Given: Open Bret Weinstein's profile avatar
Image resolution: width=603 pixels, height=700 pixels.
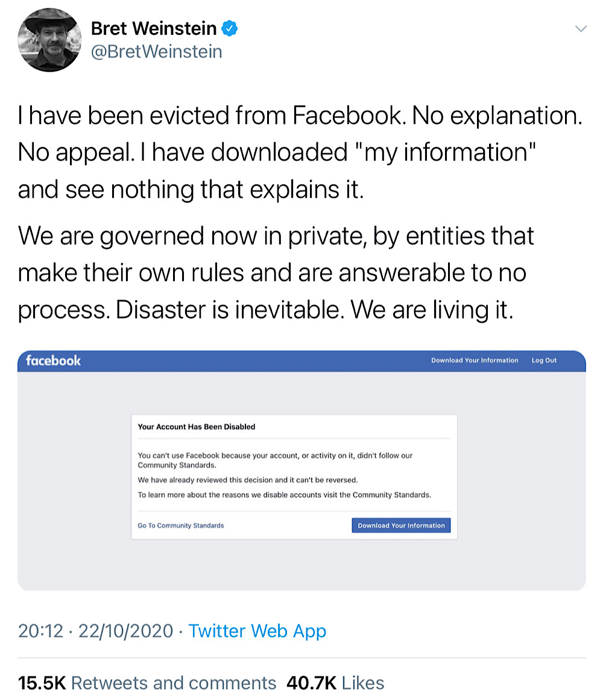Looking at the screenshot, I should [49, 40].
